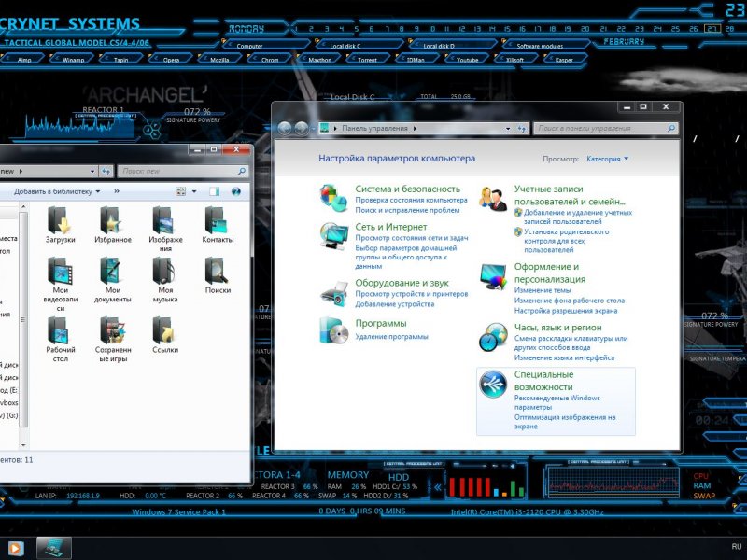Expand the breadcrumb arrow after Панель управления
Screen dimensions: 747x560
point(415,129)
